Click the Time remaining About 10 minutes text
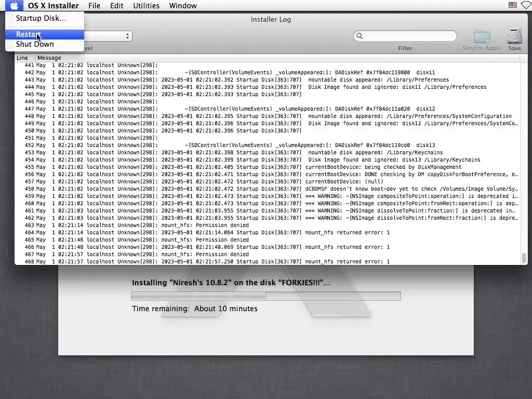The width and height of the screenshot is (532, 399). pos(194,309)
